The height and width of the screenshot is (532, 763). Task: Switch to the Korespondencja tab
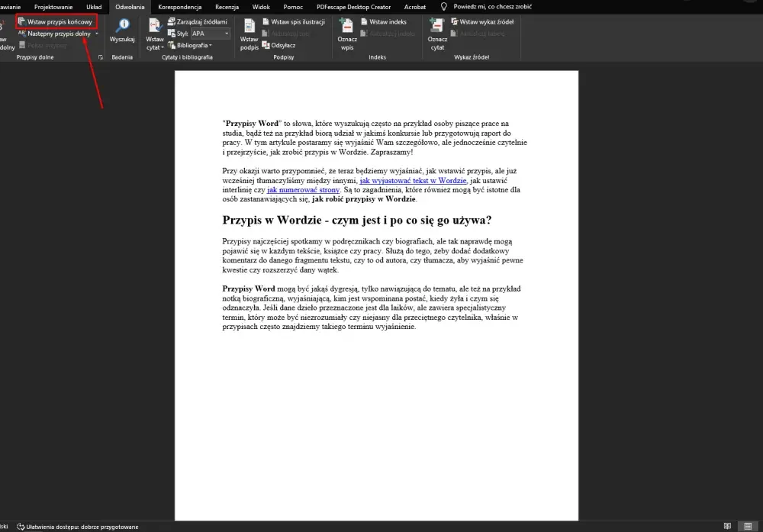pos(180,7)
